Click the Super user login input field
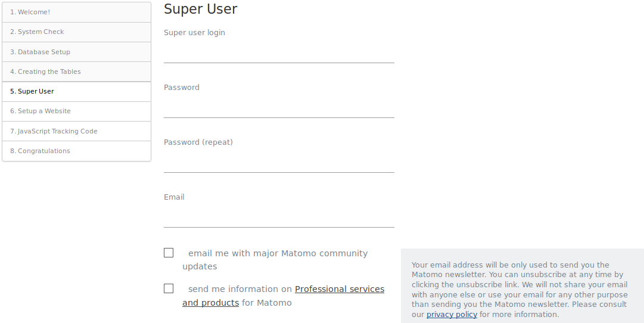This screenshot has width=644, height=323. click(x=279, y=52)
